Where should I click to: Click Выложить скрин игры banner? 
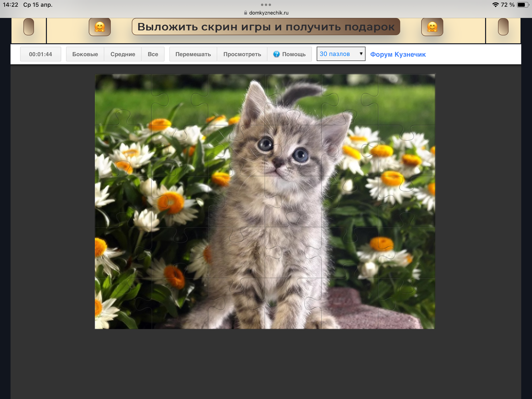point(266,27)
